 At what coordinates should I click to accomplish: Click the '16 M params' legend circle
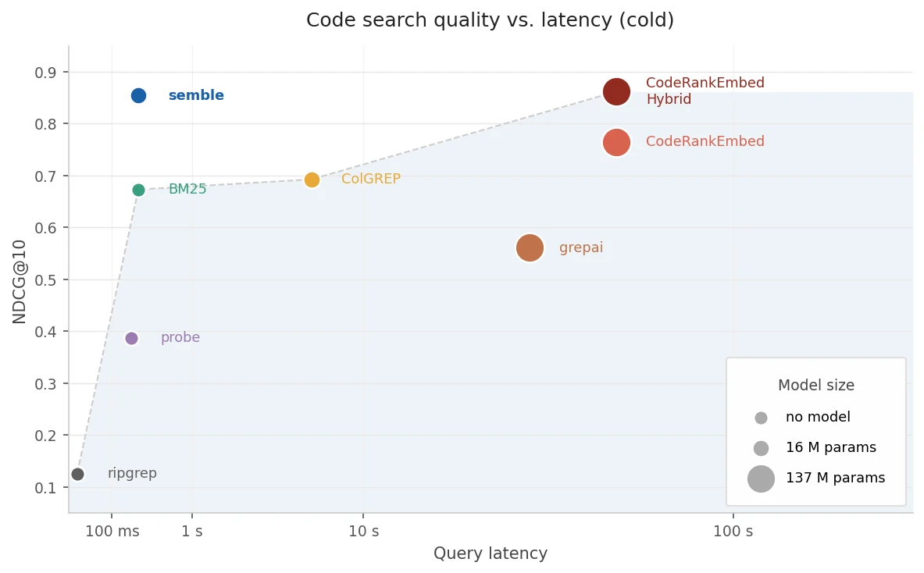[x=761, y=448]
